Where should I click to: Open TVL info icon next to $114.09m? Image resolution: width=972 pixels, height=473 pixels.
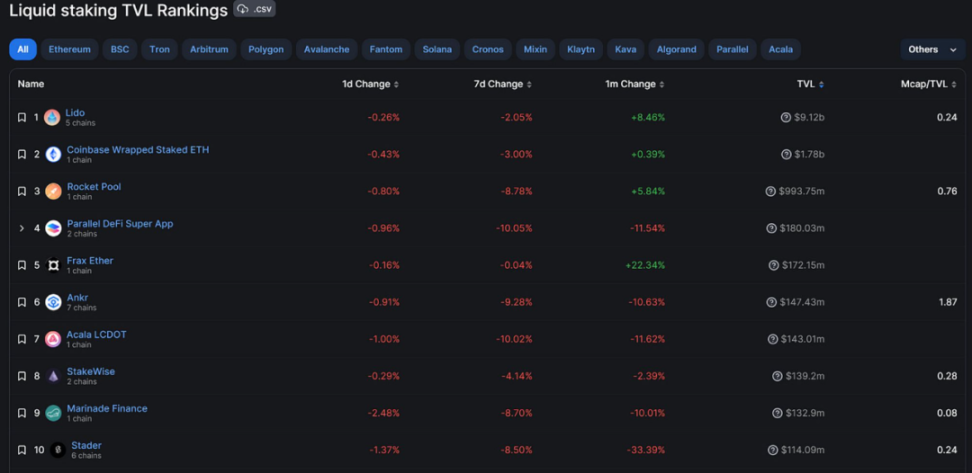(x=772, y=450)
